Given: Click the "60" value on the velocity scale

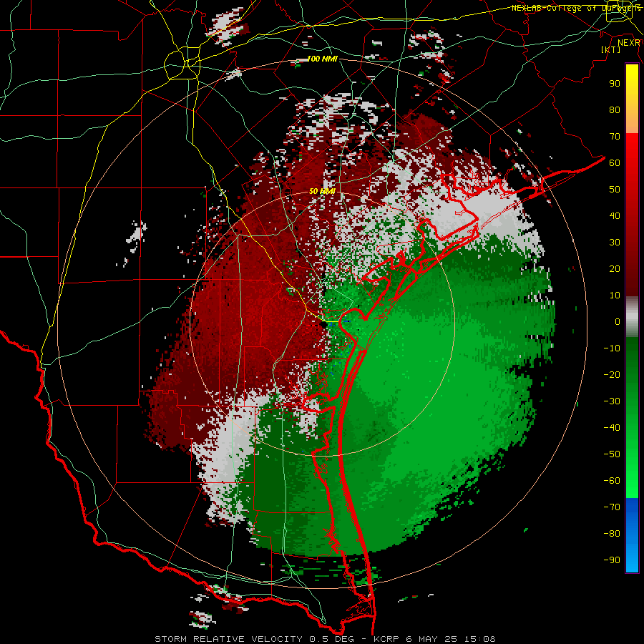Looking at the screenshot, I should coord(615,162).
